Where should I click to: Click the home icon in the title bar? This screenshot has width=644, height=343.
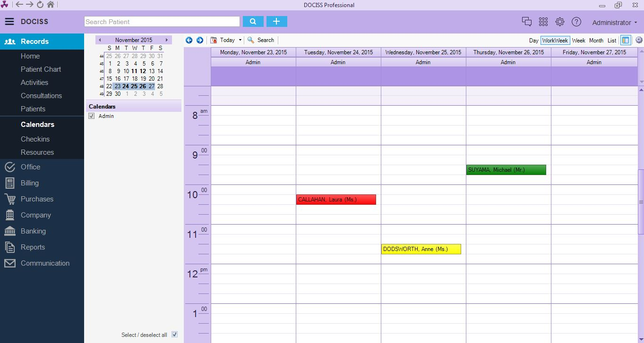click(x=51, y=5)
